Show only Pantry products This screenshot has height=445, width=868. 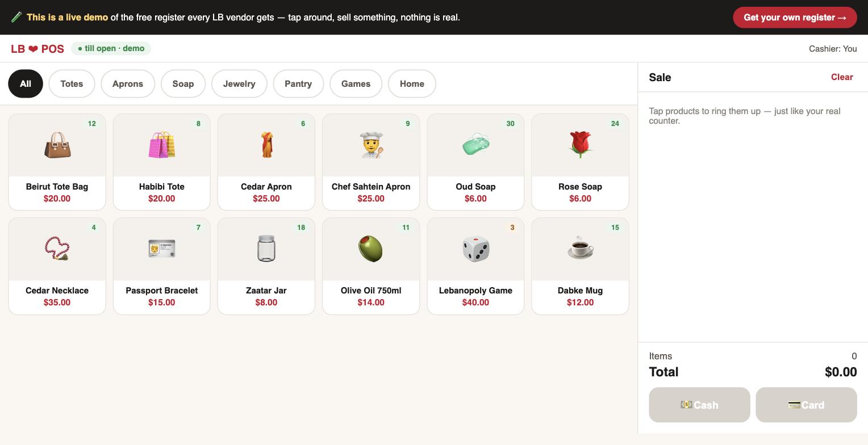coord(298,83)
